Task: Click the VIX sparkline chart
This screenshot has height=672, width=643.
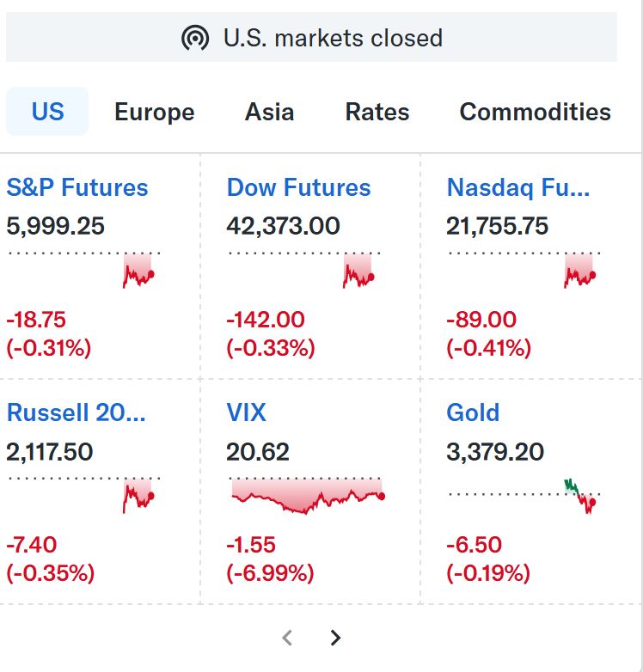Action: pos(307,496)
